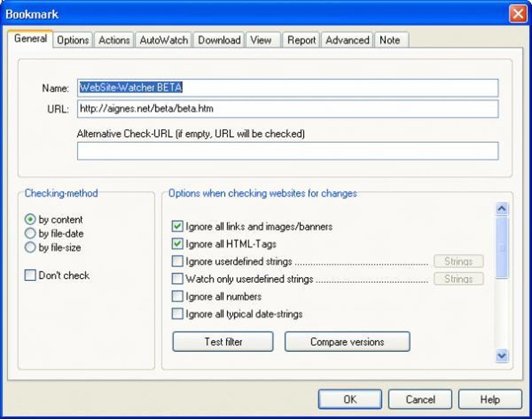532x419 pixels.
Task: Close the Bookmark dialog window
Action: (518, 14)
